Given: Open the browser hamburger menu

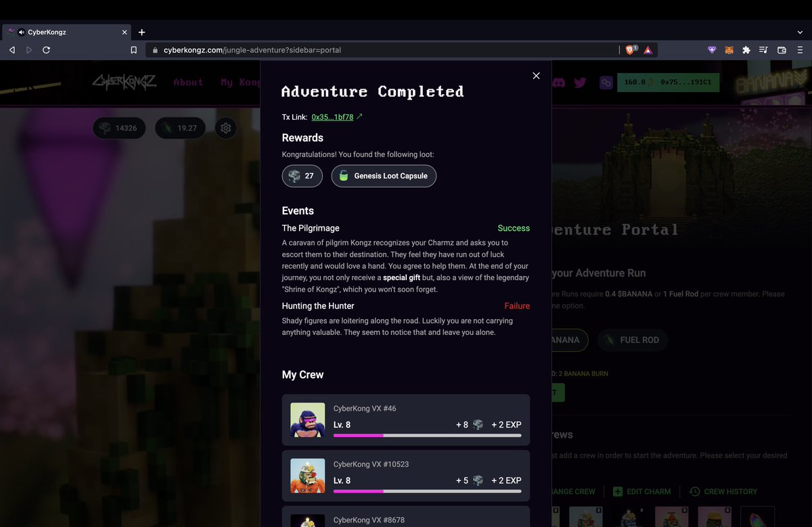Looking at the screenshot, I should click(800, 50).
